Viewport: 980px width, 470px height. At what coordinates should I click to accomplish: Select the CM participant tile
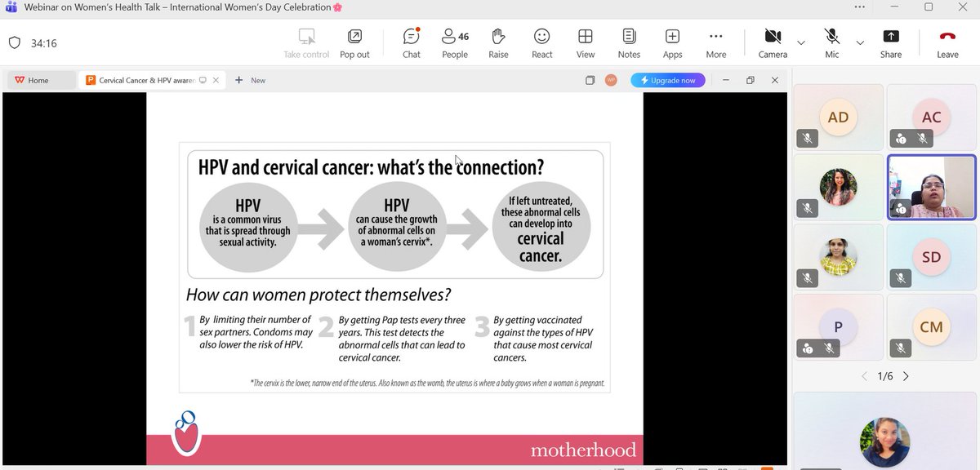coord(931,327)
